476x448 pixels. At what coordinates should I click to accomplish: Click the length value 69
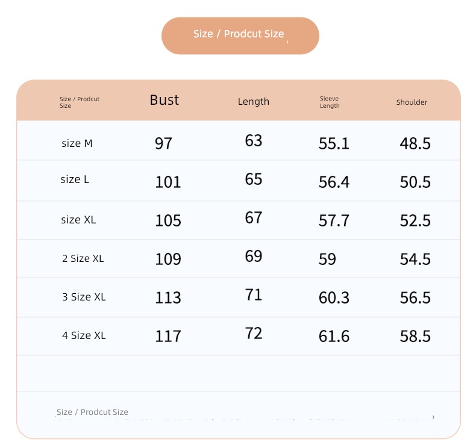254,257
